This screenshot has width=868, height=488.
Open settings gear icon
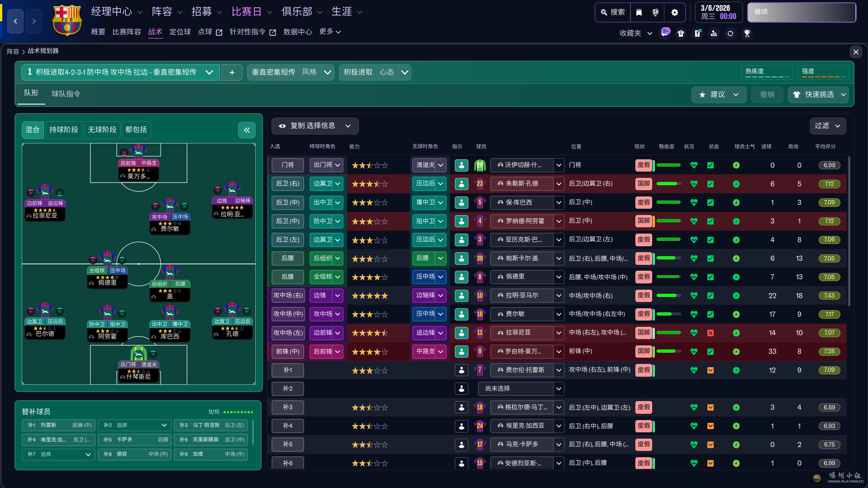pyautogui.click(x=674, y=12)
